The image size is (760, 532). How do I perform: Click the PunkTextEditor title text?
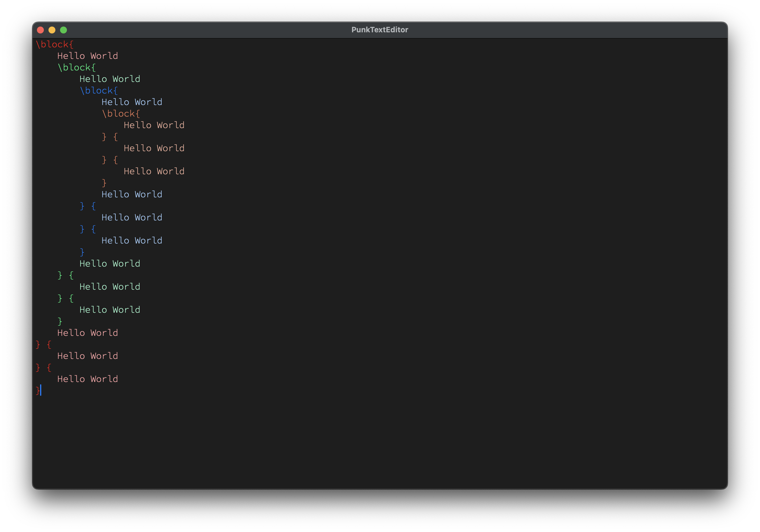[380, 30]
